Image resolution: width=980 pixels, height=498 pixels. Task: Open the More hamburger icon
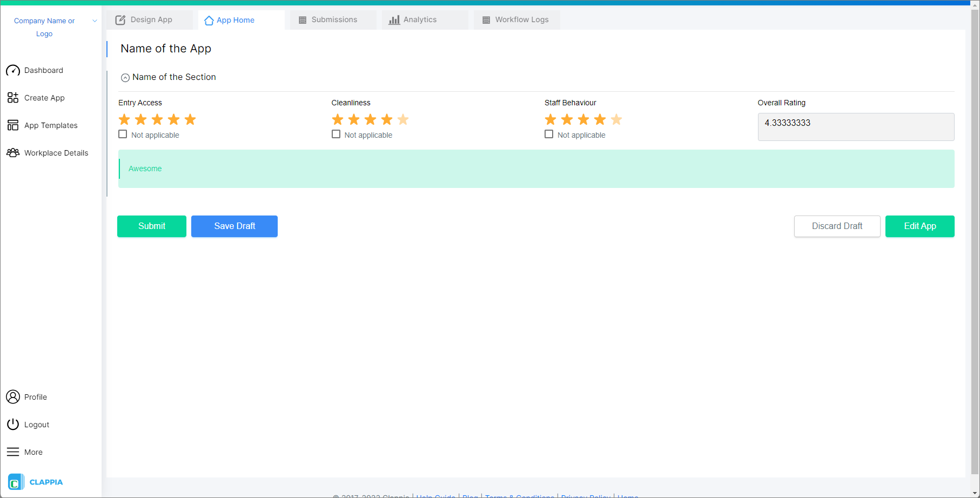click(13, 452)
